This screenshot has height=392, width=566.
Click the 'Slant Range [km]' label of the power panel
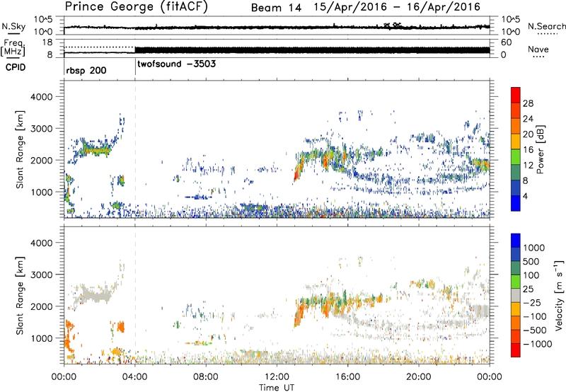coord(20,149)
